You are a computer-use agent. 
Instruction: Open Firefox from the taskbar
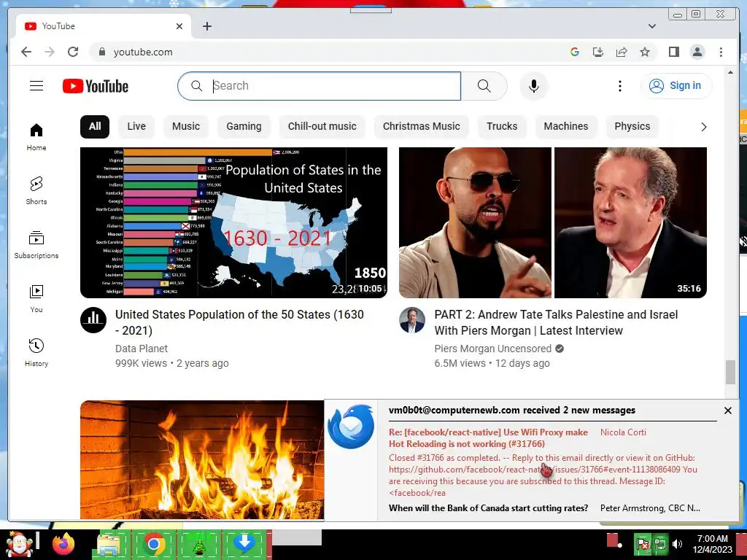point(63,544)
